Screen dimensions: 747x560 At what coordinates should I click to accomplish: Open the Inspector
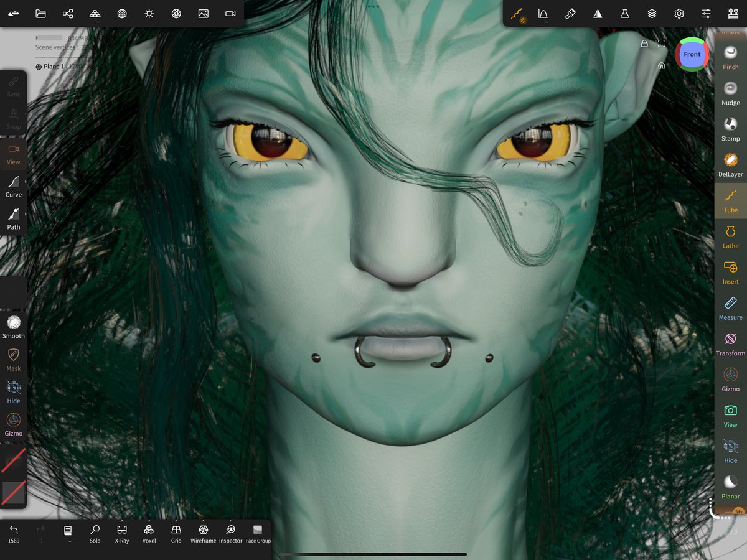coord(230,533)
